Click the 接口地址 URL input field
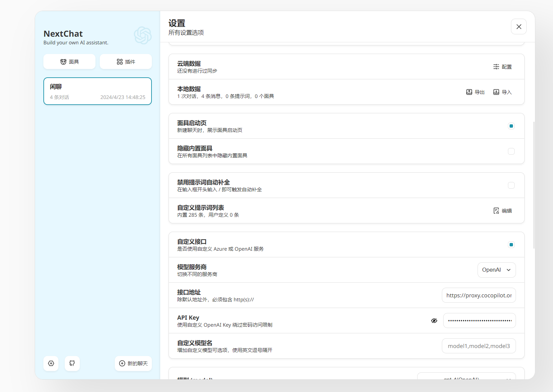553x392 pixels. point(479,295)
